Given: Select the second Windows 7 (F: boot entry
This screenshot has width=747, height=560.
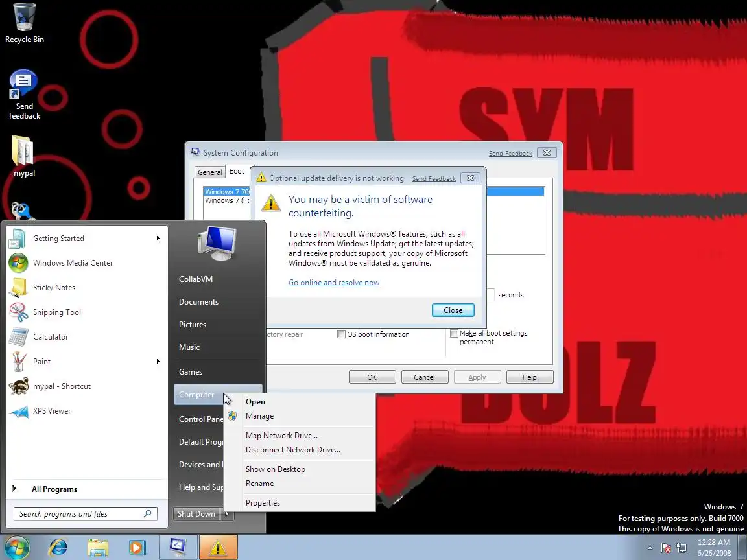Looking at the screenshot, I should tap(227, 200).
